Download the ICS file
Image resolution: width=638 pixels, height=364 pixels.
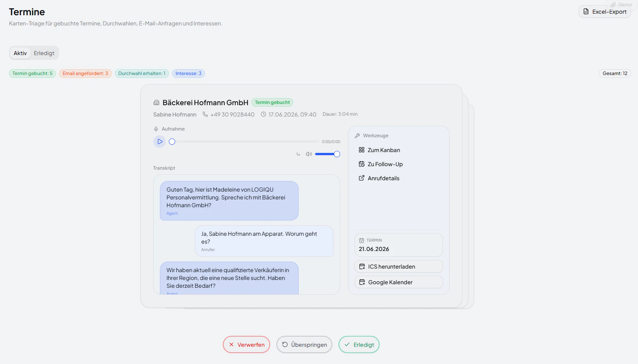point(399,267)
